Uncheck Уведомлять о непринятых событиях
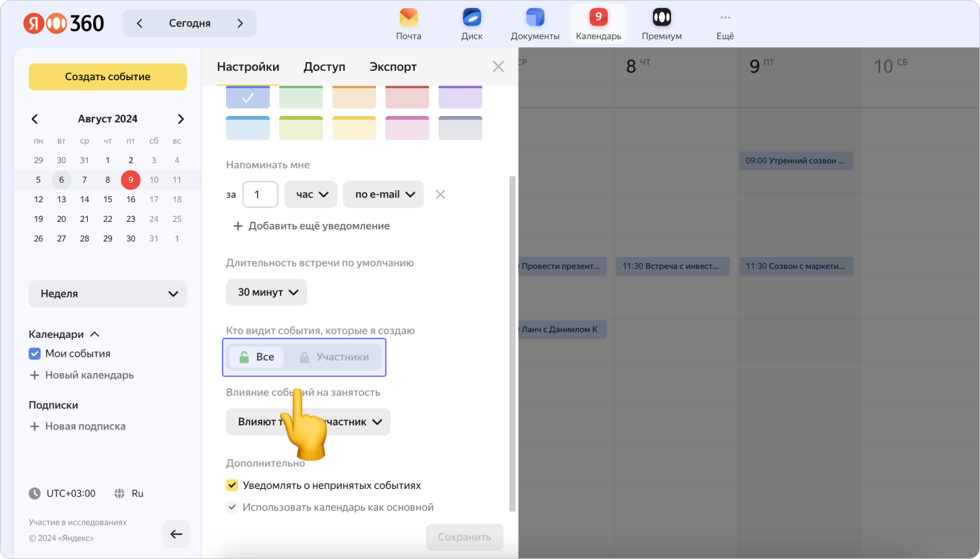The height and width of the screenshot is (559, 980). click(x=232, y=486)
